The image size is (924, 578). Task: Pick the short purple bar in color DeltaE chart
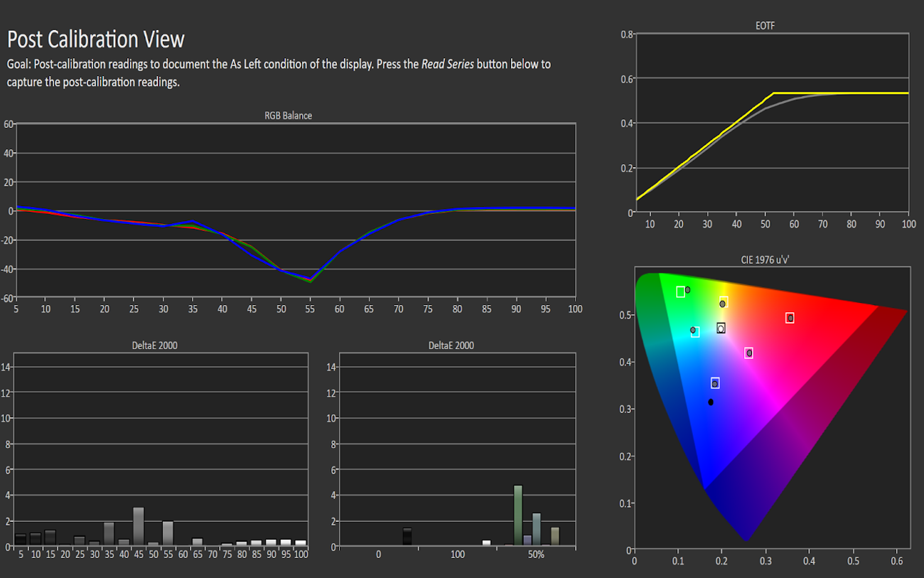click(527, 540)
